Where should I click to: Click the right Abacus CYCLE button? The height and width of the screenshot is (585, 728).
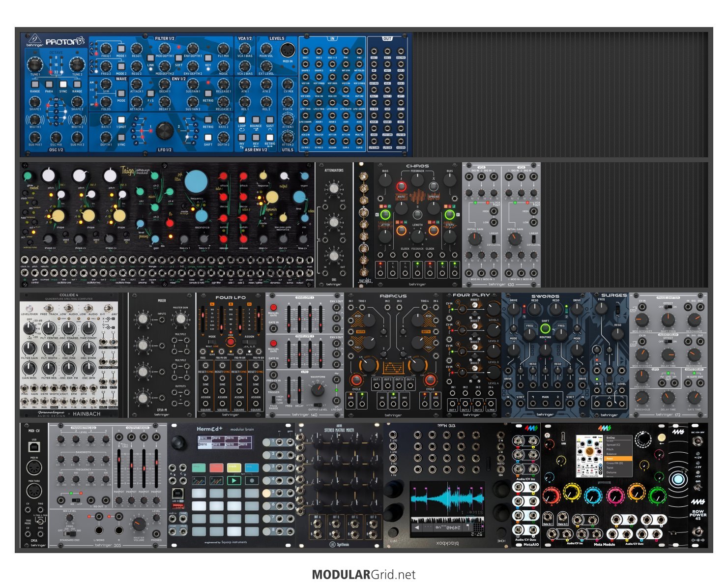point(430,380)
